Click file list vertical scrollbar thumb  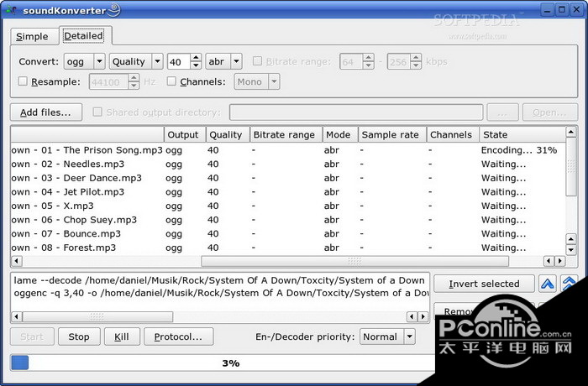570,166
